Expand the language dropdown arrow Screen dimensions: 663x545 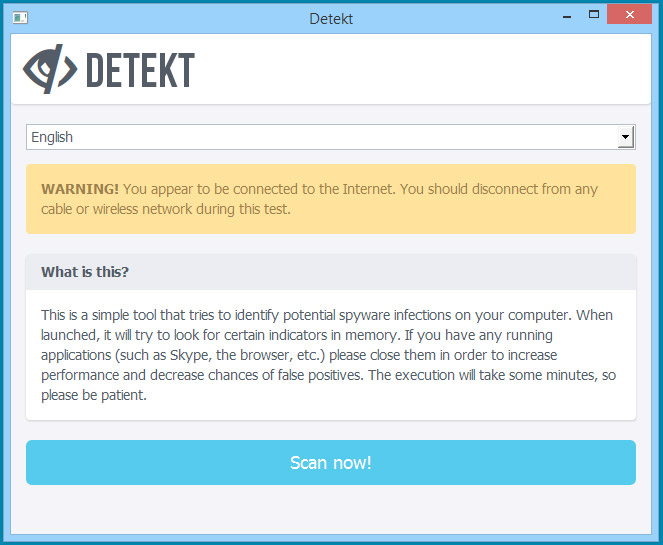(625, 137)
